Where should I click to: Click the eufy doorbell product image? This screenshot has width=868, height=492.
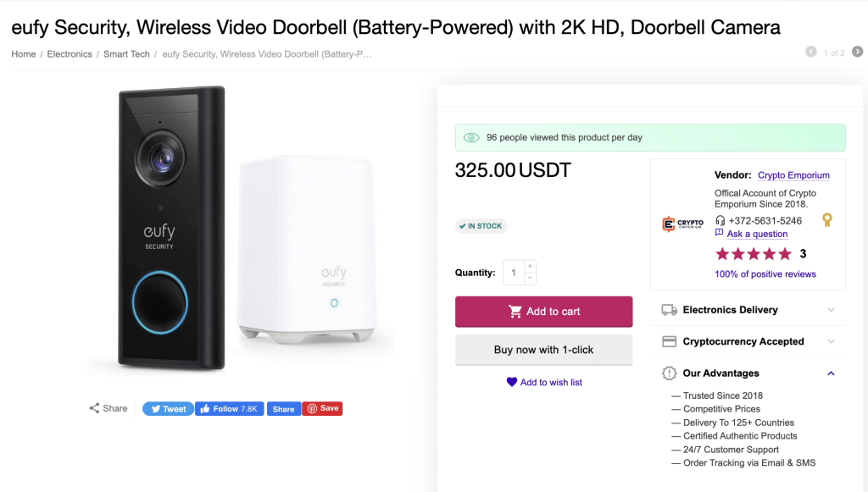241,229
